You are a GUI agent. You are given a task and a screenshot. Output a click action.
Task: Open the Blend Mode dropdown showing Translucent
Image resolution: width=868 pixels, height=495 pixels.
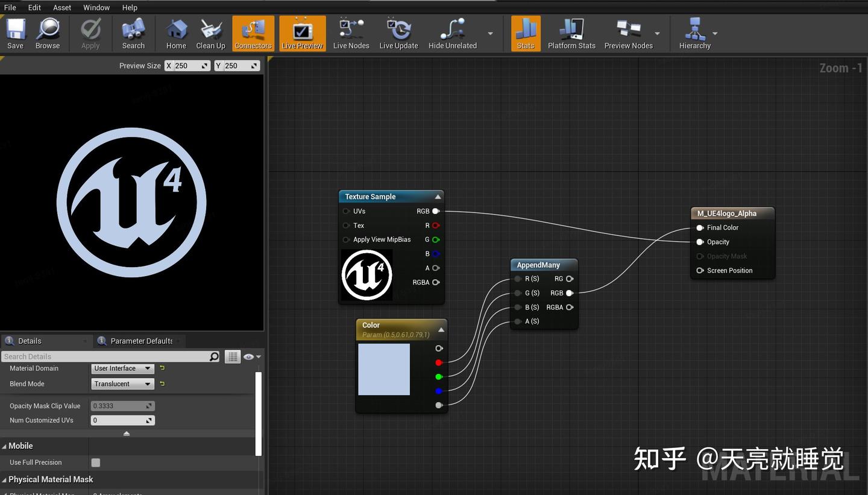tap(122, 383)
